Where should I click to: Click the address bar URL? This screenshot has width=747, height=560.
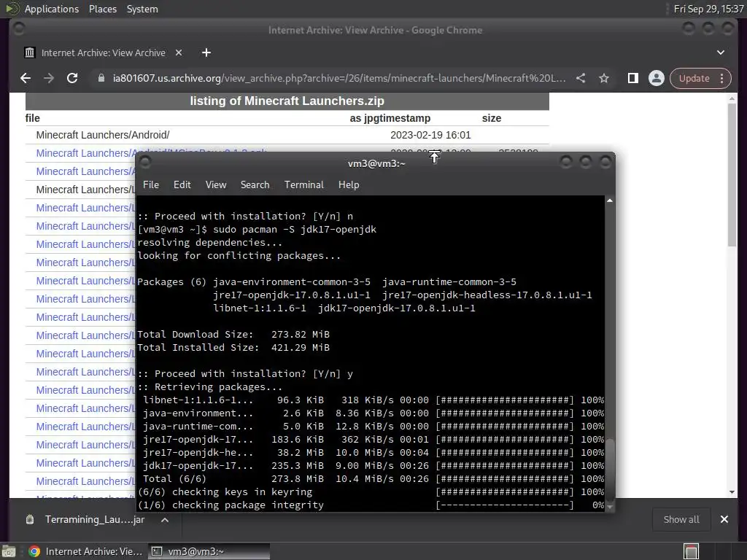pyautogui.click(x=339, y=78)
